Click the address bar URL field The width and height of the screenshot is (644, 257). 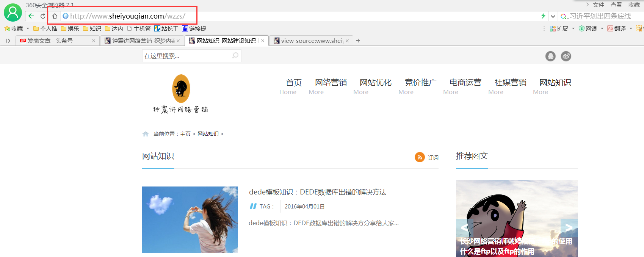(x=299, y=16)
